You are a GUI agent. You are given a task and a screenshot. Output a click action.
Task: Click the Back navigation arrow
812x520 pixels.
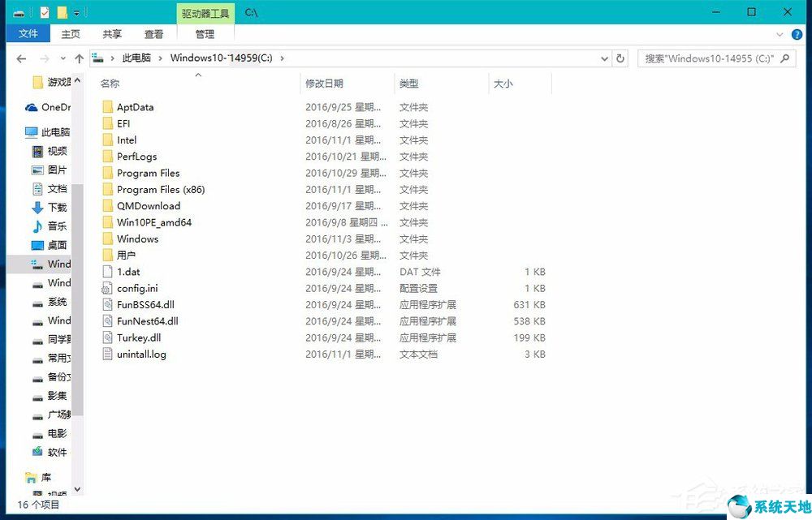tap(21, 58)
